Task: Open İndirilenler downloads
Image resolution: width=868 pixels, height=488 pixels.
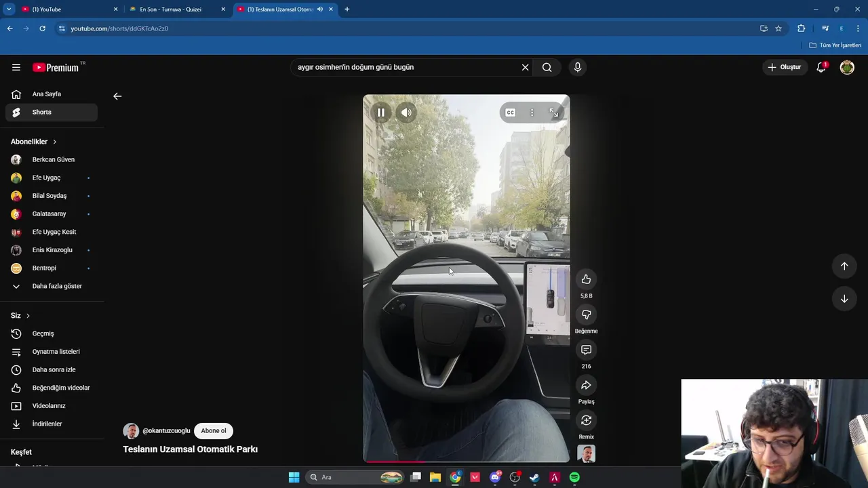Action: pos(52,424)
